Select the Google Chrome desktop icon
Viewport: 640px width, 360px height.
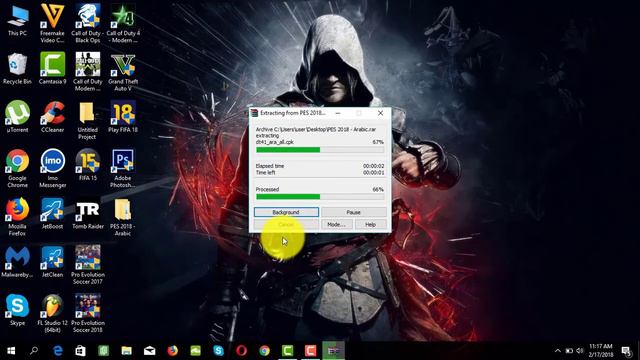18,168
